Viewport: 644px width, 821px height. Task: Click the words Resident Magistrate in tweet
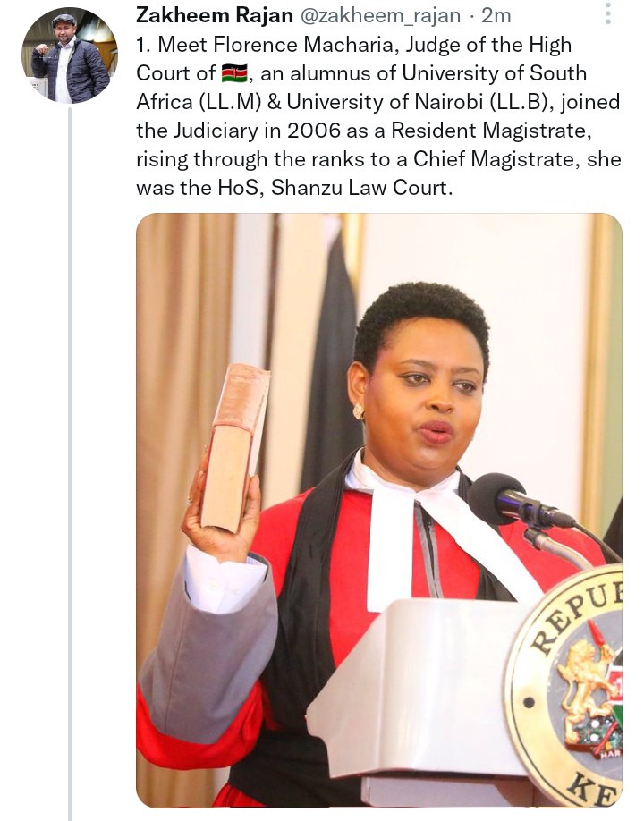pyautogui.click(x=491, y=131)
